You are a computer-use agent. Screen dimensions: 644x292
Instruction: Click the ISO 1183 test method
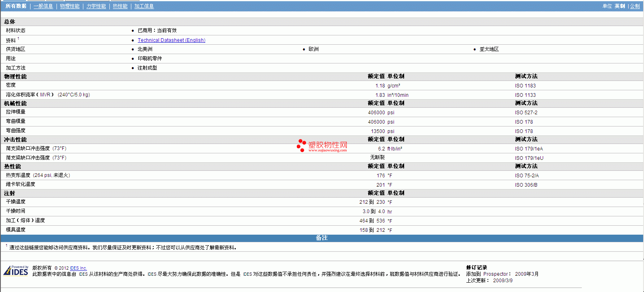(525, 86)
